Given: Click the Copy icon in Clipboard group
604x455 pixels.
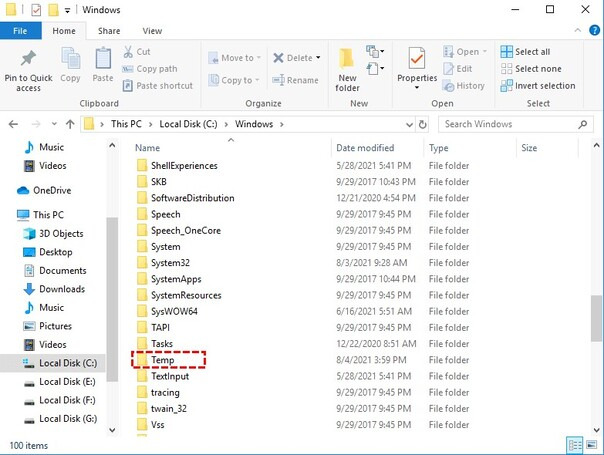Looking at the screenshot, I should coord(70,59).
